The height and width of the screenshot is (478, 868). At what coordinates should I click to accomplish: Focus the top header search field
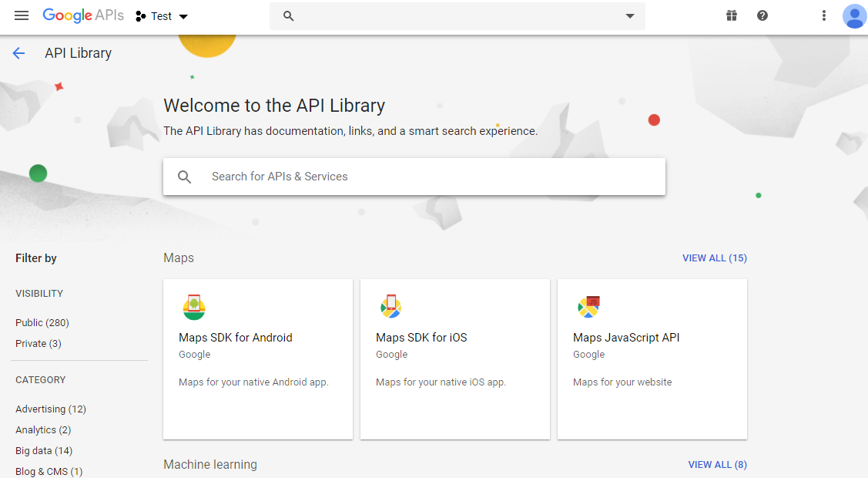pos(457,16)
